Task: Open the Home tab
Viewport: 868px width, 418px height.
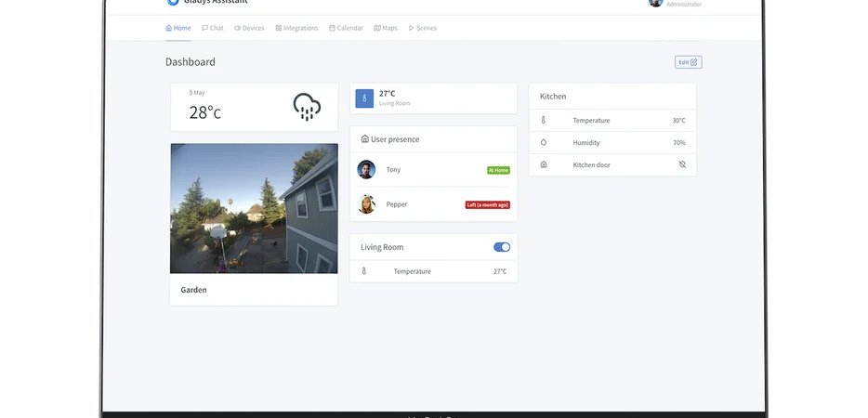Action: tap(178, 28)
